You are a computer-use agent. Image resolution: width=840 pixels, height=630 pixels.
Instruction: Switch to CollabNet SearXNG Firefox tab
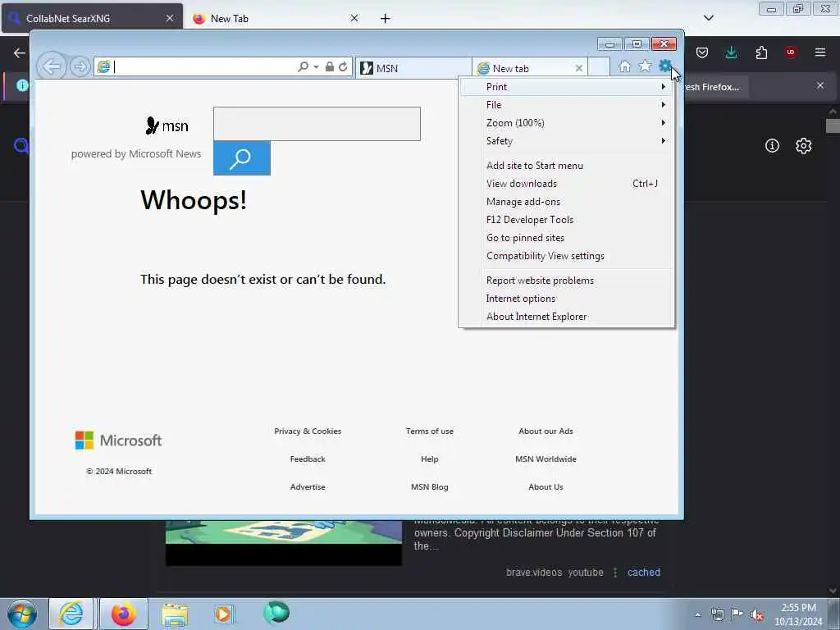point(92,18)
